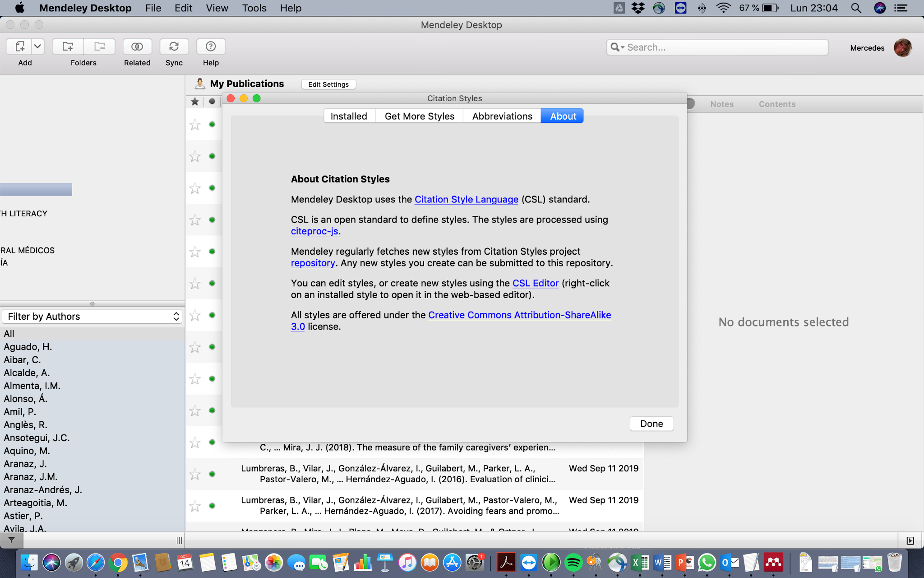924x578 pixels.
Task: Click the create new folder icon
Action: (68, 47)
